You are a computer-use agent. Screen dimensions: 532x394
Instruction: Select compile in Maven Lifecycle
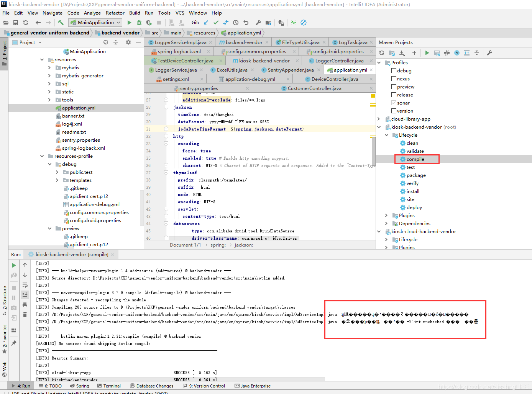click(415, 159)
